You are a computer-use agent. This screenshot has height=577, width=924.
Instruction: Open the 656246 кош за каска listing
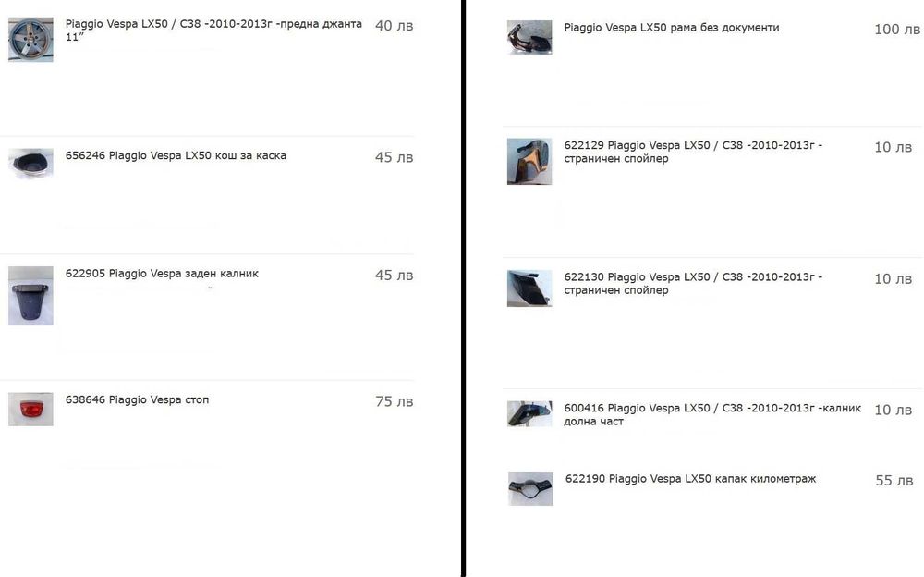(x=176, y=155)
